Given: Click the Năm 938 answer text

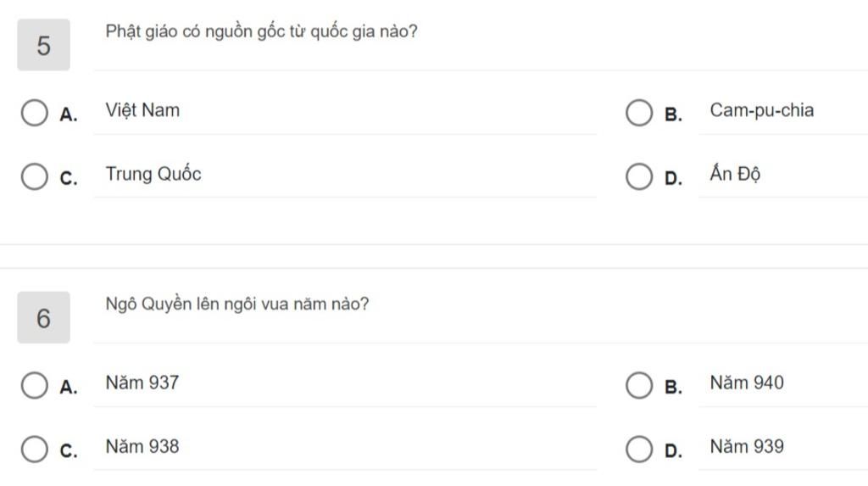Looking at the screenshot, I should tap(142, 446).
